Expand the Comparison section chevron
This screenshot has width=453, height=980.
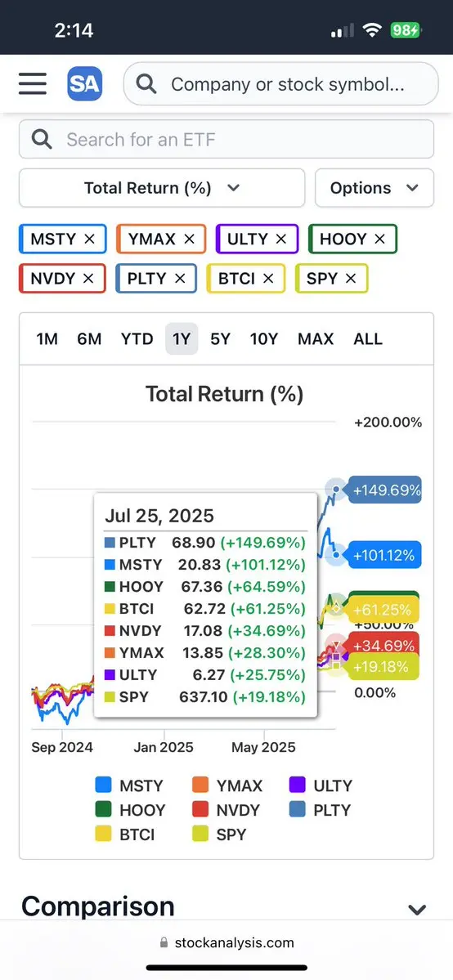pos(417,910)
